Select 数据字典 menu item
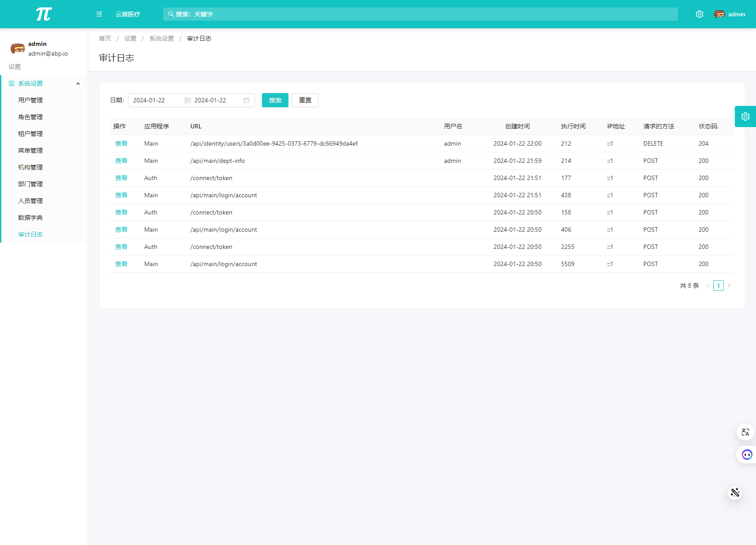This screenshot has width=756, height=545. (x=30, y=218)
